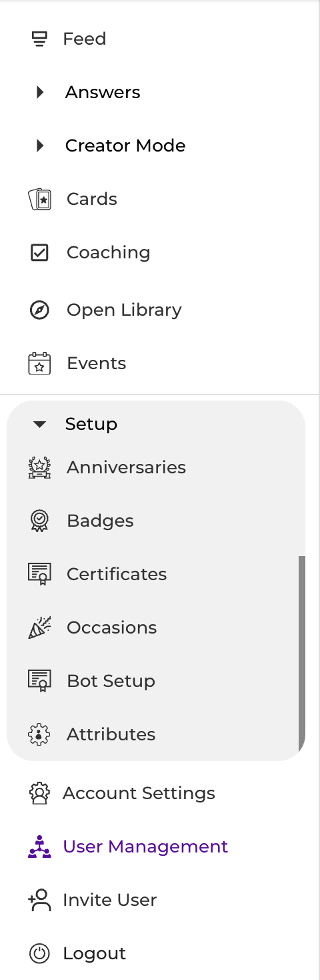Click the Open Library compass icon
Image resolution: width=320 pixels, height=980 pixels.
[x=39, y=310]
